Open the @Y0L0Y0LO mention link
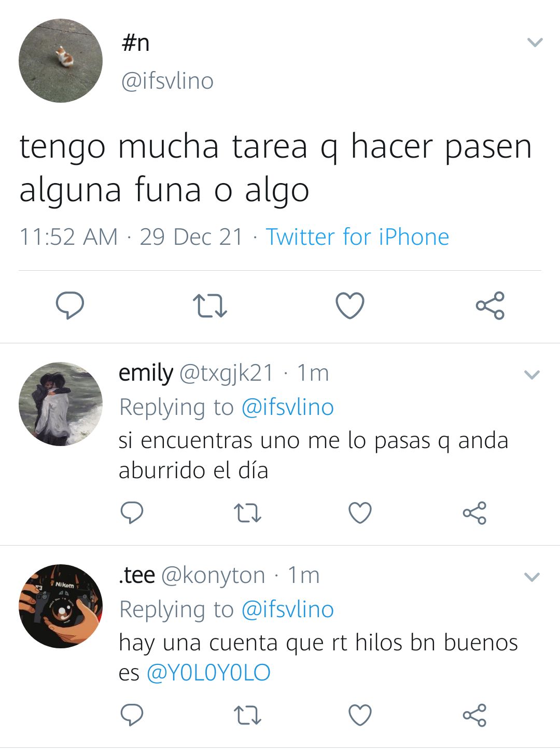The width and height of the screenshot is (560, 751). [208, 673]
